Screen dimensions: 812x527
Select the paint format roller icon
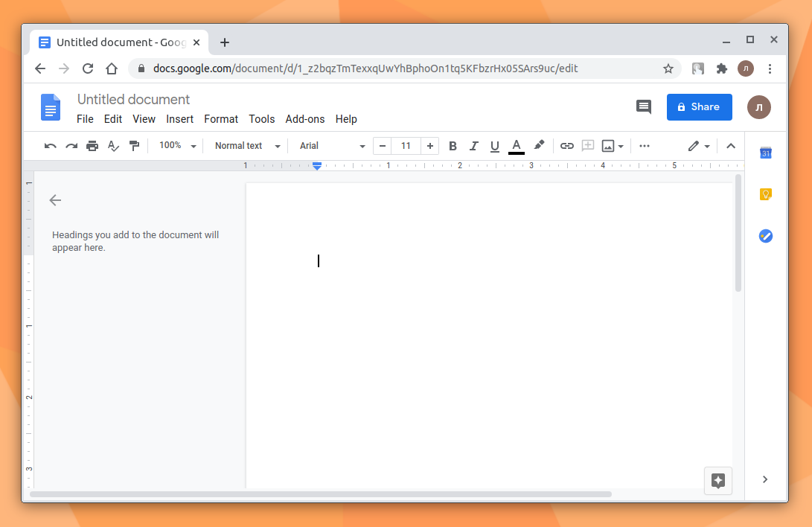coord(135,146)
